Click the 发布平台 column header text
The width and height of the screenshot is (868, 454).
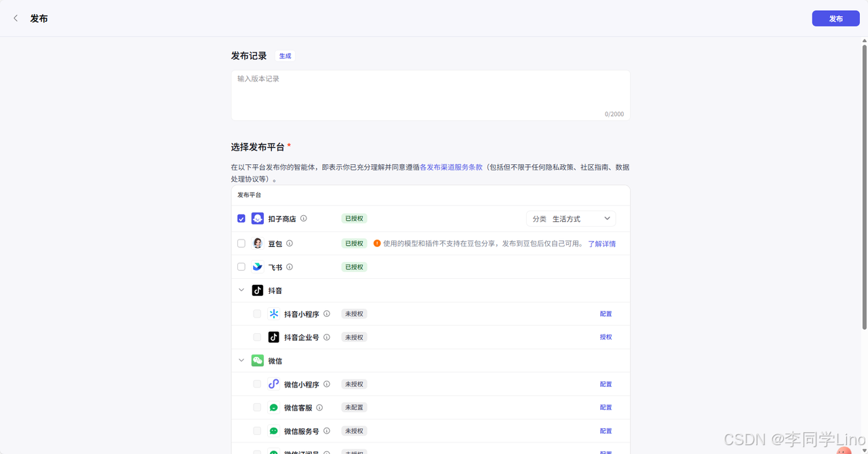point(249,195)
